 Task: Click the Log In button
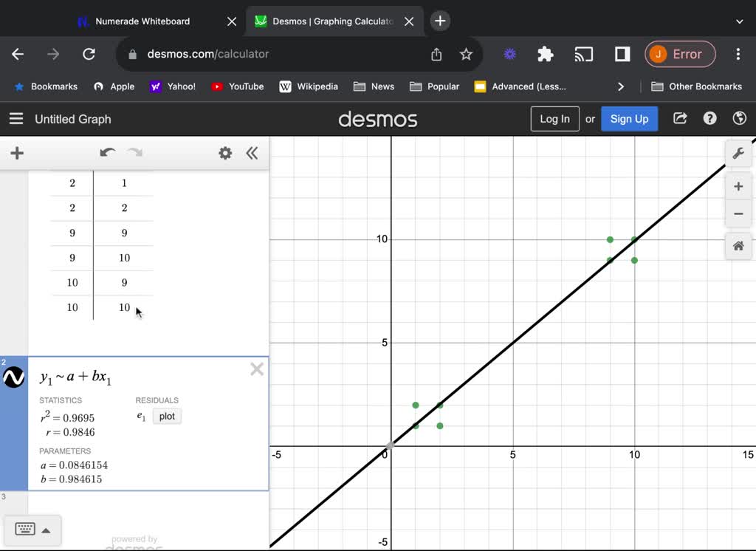click(x=554, y=118)
